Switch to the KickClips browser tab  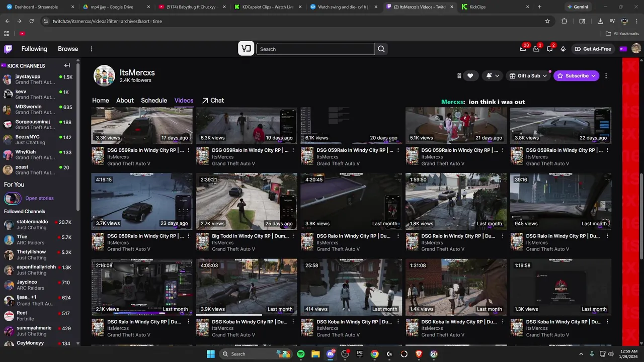tap(496, 7)
